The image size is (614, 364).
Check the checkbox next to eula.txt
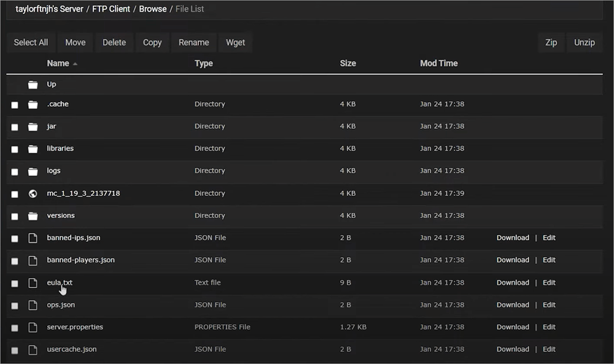tap(14, 282)
